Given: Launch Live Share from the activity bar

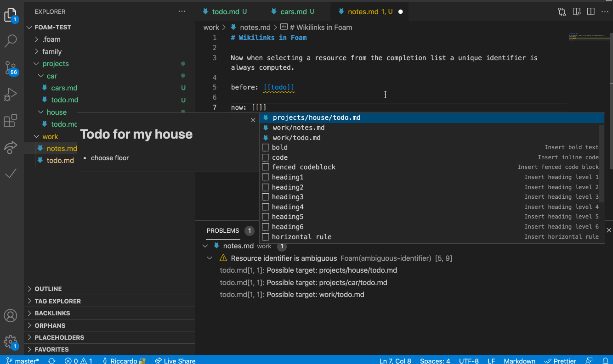Looking at the screenshot, I should [10, 147].
